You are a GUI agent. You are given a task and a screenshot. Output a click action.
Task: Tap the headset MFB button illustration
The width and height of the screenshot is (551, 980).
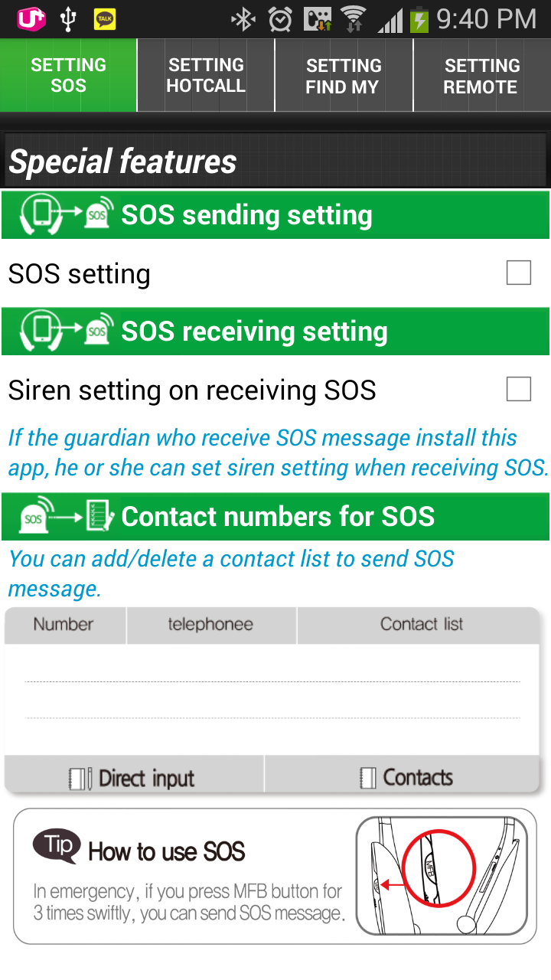[441, 874]
